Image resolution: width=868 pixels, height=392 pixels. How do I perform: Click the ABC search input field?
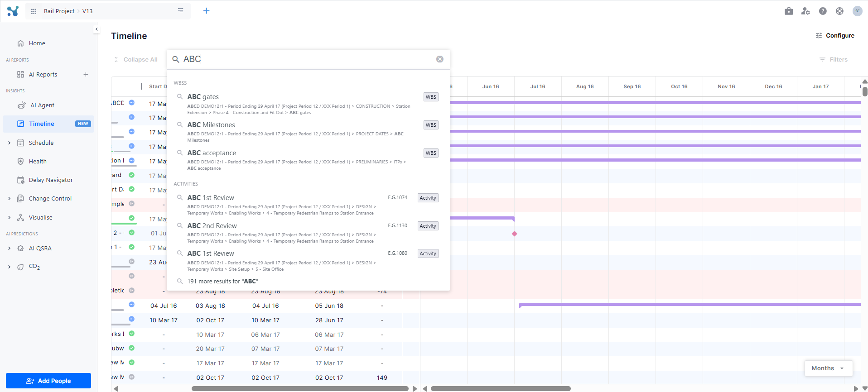pos(308,59)
